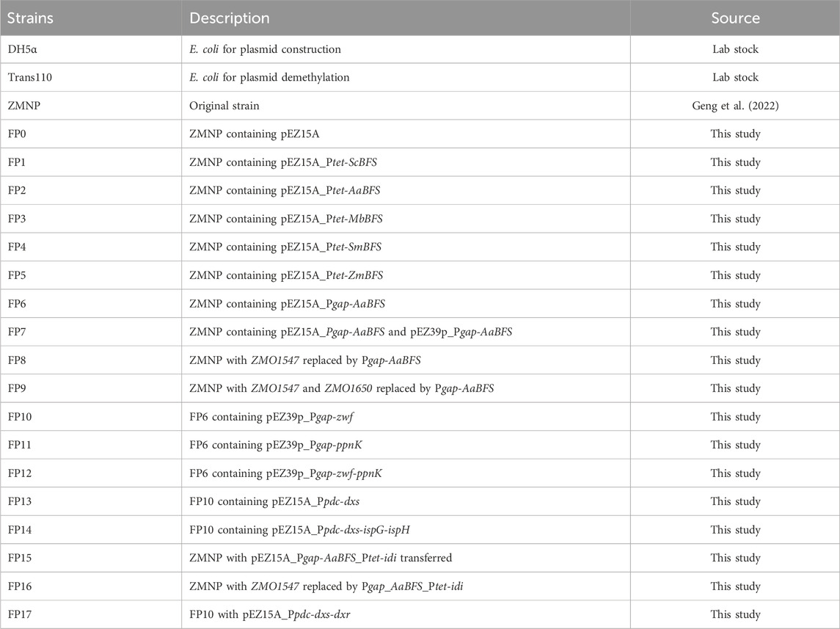
Task: Click 'This study' in the FP12 row
Action: (735, 473)
